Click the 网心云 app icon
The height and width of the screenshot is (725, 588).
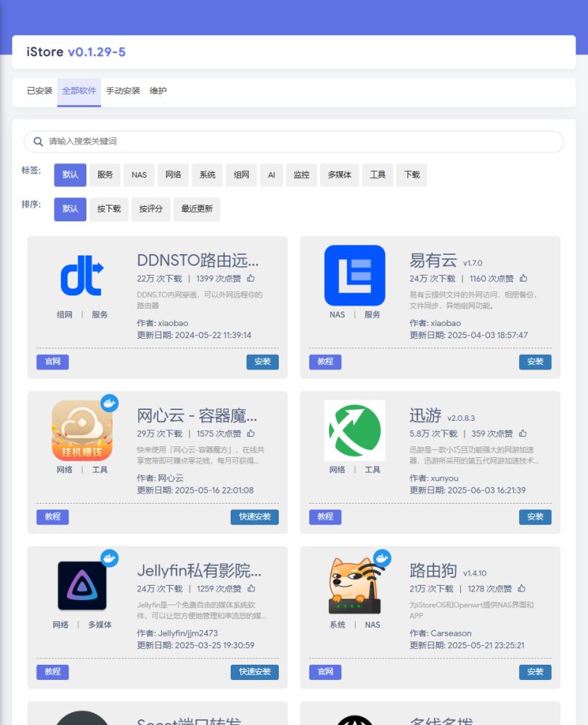(x=82, y=430)
